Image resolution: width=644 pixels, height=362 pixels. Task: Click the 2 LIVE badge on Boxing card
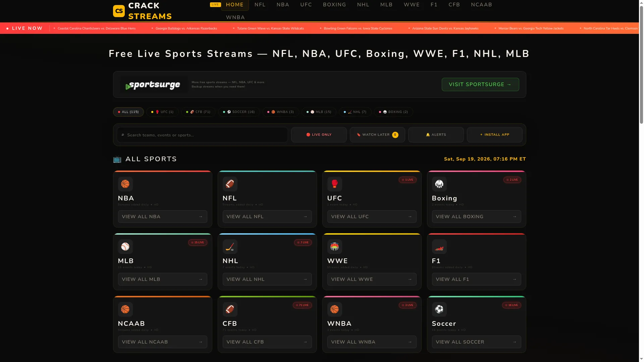pyautogui.click(x=512, y=180)
